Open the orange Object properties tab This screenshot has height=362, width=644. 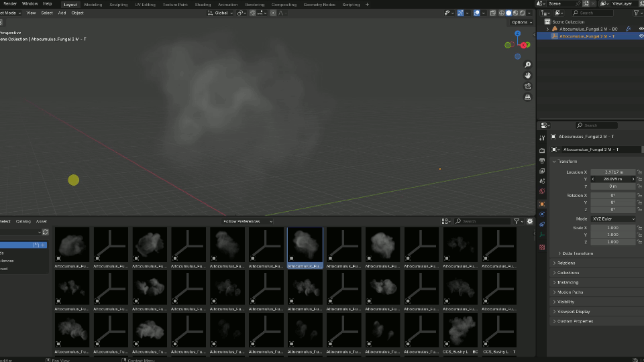[x=542, y=204]
